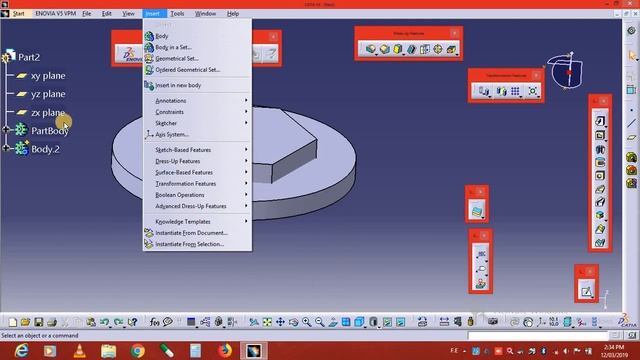
Task: Click the Hole icon in vertical toolbar
Action: pyautogui.click(x=600, y=176)
